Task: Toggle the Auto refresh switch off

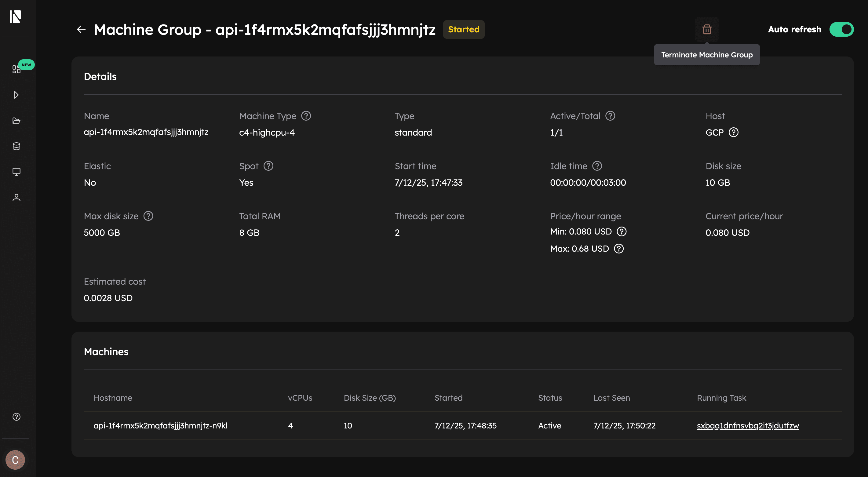Action: pyautogui.click(x=841, y=30)
